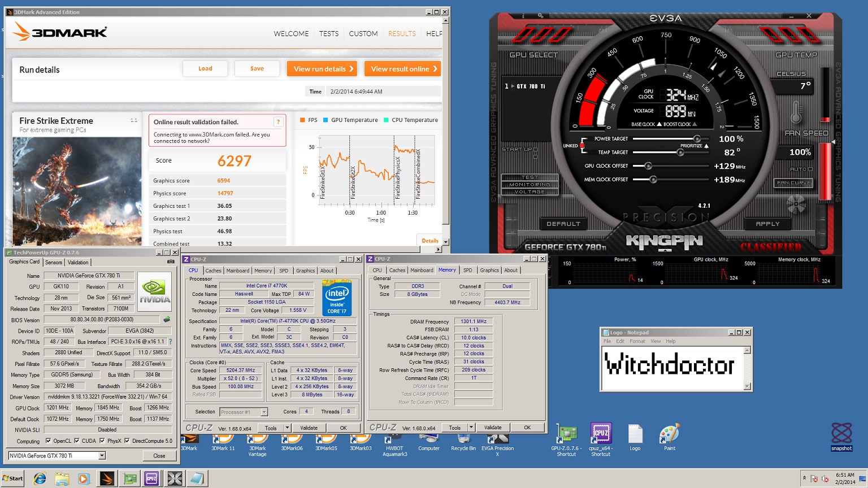Toggle the PhysX checkbox in GPU-Z
Viewport: 868px width, 488px height.
pyautogui.click(x=102, y=441)
